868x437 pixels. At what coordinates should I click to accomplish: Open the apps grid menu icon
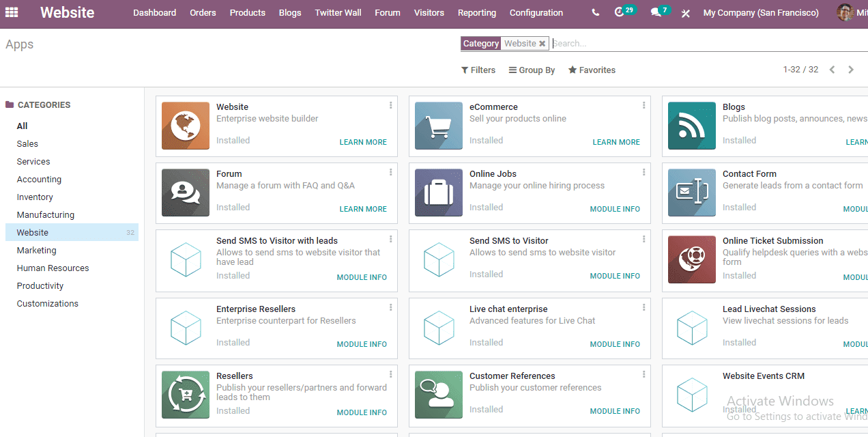(x=12, y=12)
